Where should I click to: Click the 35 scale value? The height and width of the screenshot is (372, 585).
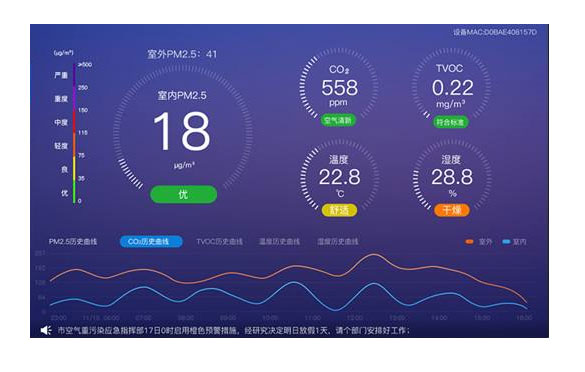coord(81,178)
